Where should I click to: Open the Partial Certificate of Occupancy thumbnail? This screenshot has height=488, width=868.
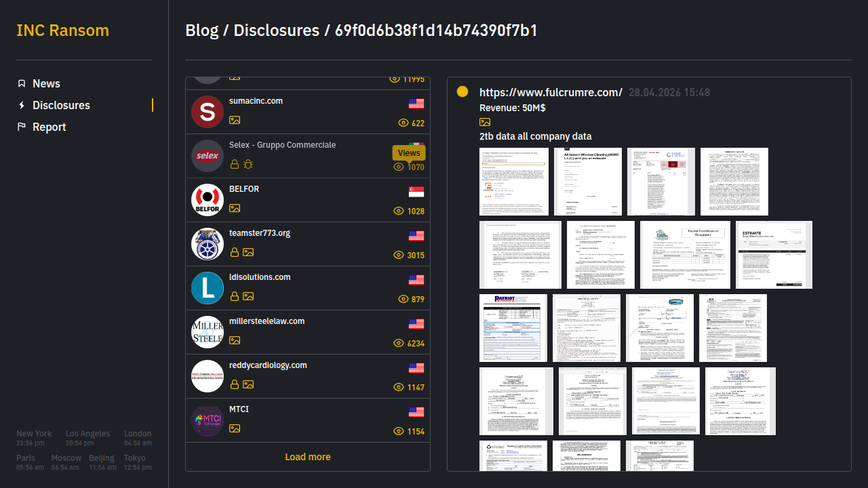coord(685,255)
